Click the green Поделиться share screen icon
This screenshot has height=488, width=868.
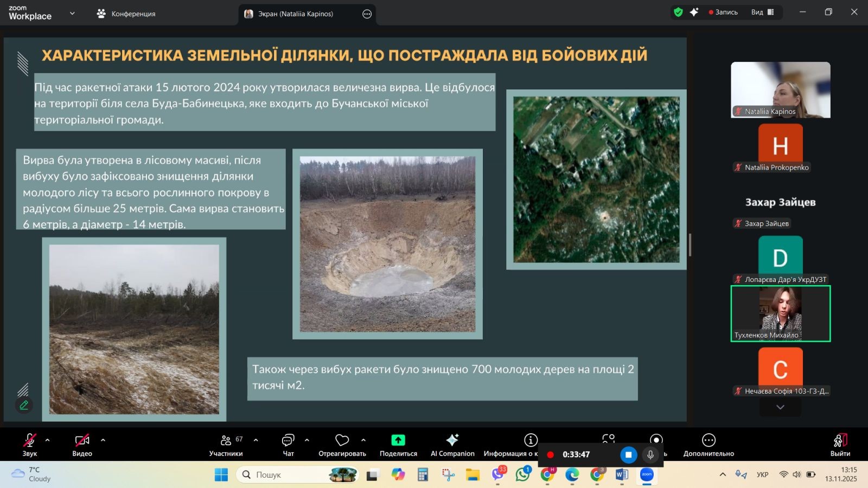(x=398, y=440)
